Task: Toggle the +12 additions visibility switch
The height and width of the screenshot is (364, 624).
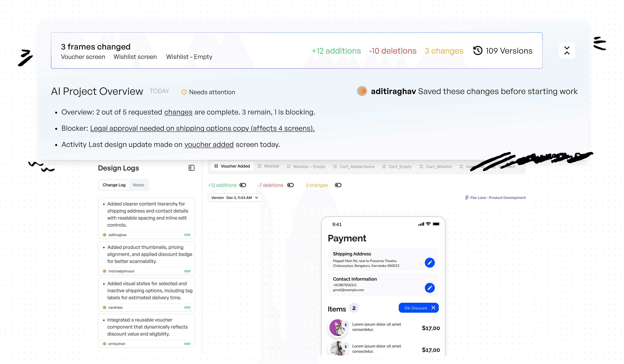Action: pyautogui.click(x=243, y=185)
